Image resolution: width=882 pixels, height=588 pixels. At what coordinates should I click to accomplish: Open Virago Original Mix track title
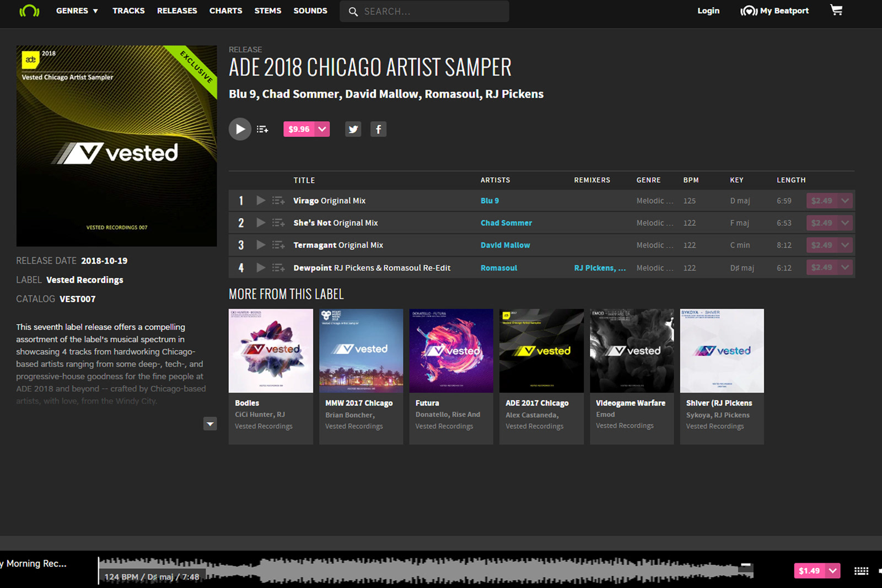(x=329, y=201)
